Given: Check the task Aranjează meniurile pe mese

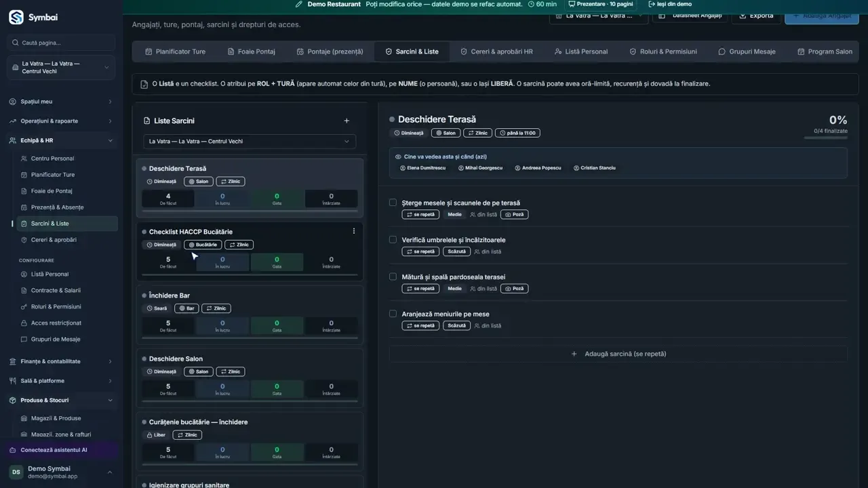Looking at the screenshot, I should coord(393,314).
